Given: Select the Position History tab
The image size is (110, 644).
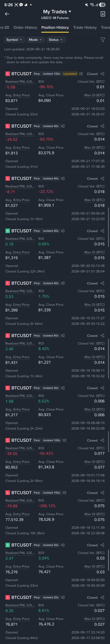Looking at the screenshot, I should (x=55, y=28).
